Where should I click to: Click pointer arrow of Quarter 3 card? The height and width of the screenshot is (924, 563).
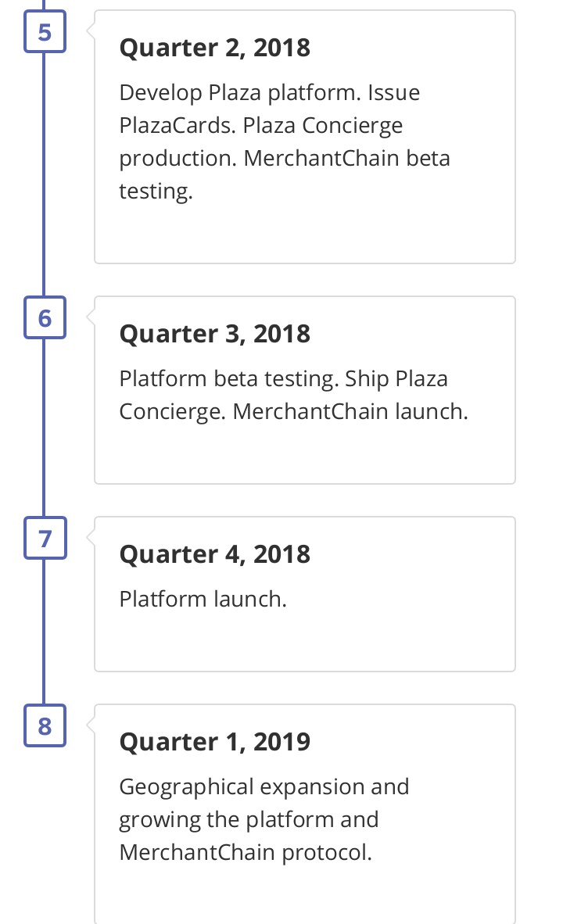coord(91,317)
